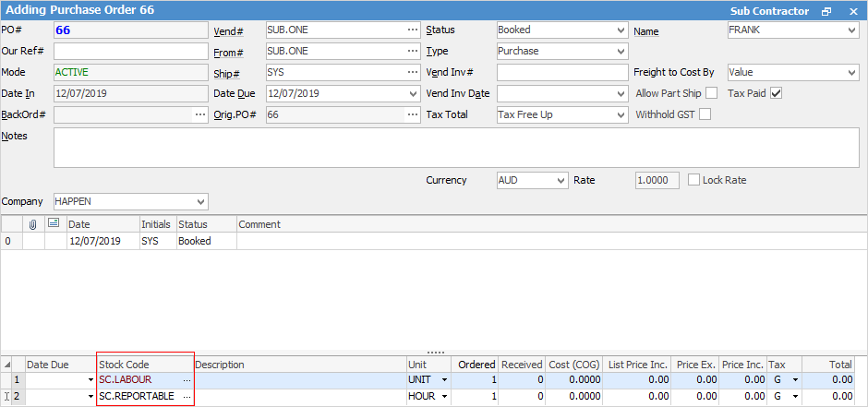The width and height of the screenshot is (868, 407).
Task: Uncheck the Tax Paid checkbox
Action: [777, 94]
